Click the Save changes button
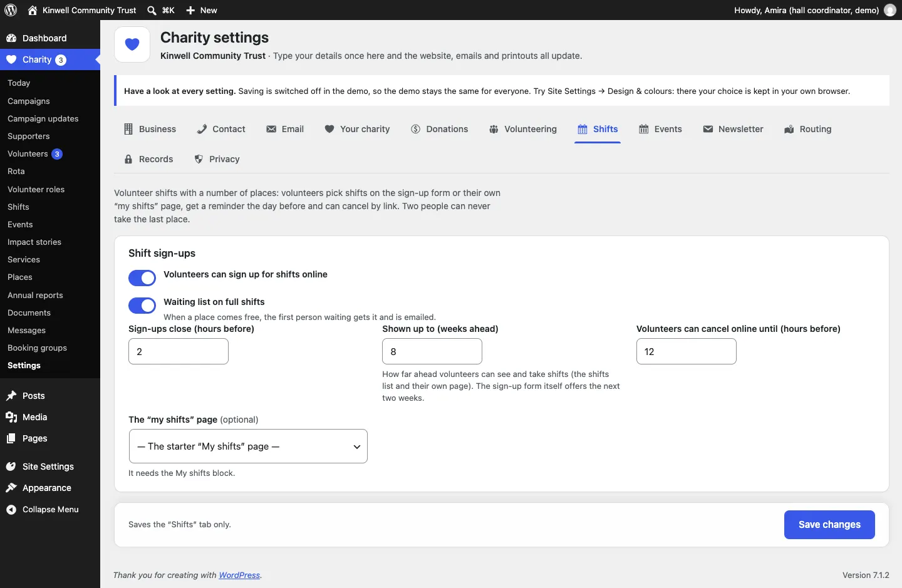 pyautogui.click(x=829, y=525)
